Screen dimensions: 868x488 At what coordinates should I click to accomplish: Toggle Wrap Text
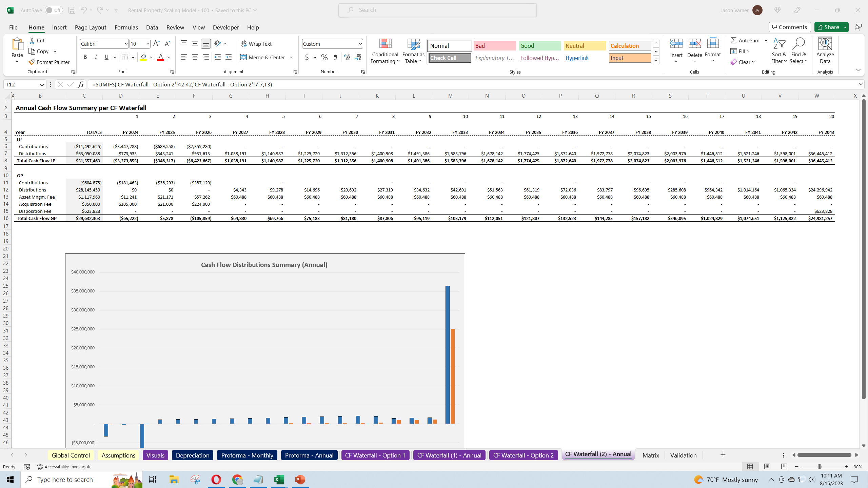(x=256, y=44)
